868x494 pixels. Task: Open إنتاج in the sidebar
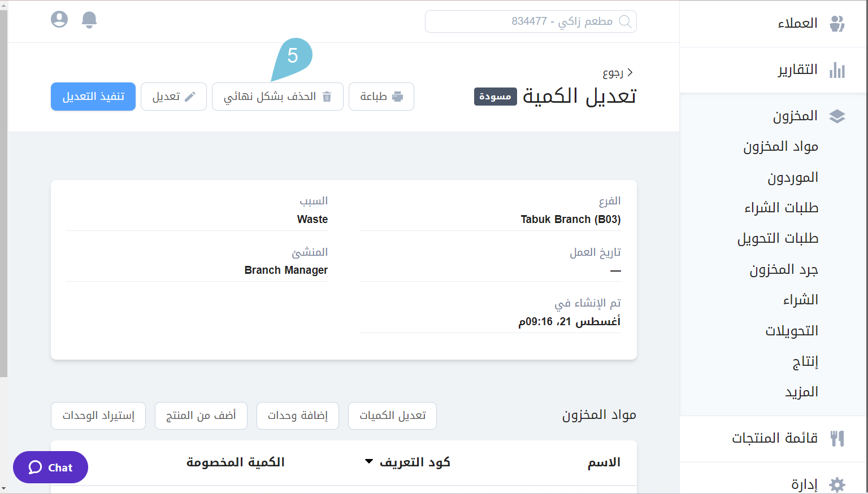tap(805, 362)
